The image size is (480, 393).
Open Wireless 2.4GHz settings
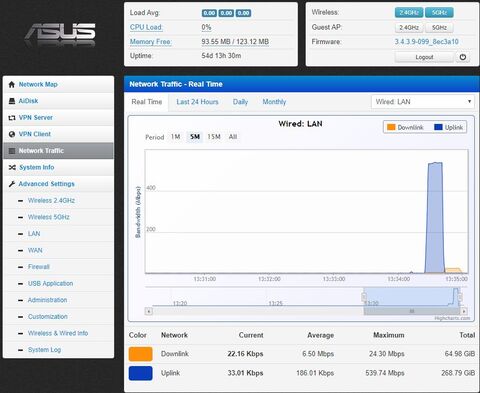[51, 201]
